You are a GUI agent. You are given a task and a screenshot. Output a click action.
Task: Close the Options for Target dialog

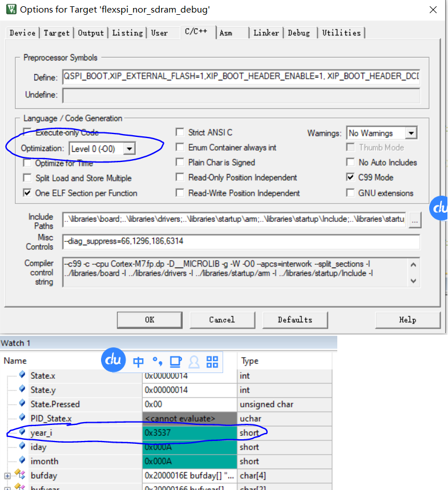coord(433,10)
